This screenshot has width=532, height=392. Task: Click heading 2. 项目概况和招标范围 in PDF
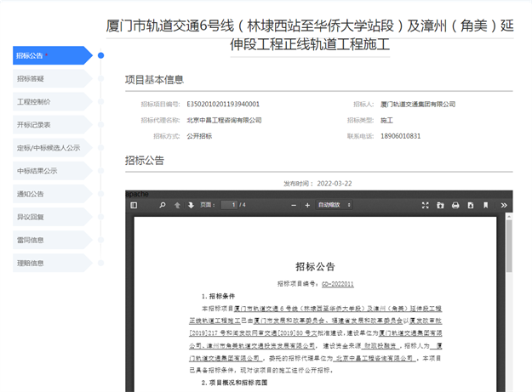234,383
